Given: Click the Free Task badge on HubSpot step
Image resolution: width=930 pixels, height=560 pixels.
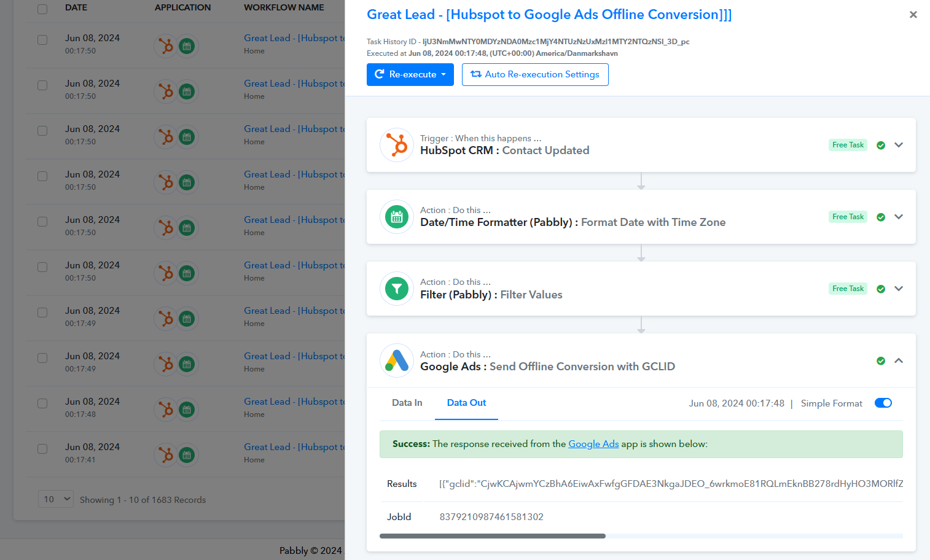Looking at the screenshot, I should [848, 145].
